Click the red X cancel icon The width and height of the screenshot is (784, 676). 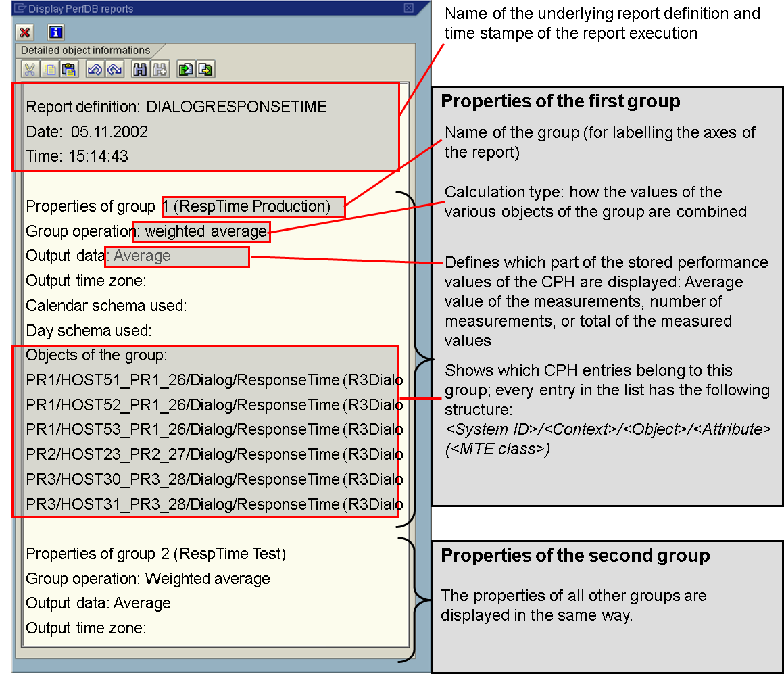[x=25, y=32]
